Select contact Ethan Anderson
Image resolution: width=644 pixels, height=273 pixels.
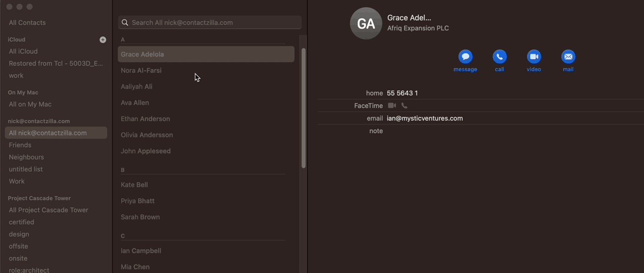[145, 119]
